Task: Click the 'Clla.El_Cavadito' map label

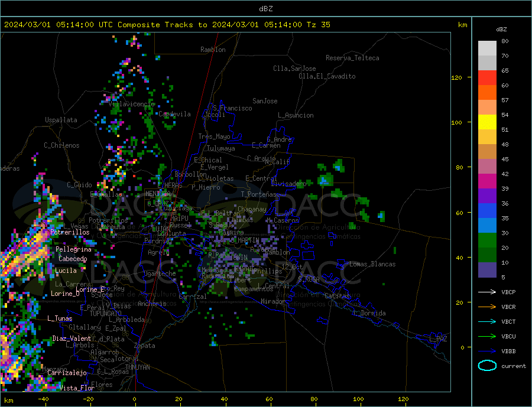Action: (x=327, y=76)
